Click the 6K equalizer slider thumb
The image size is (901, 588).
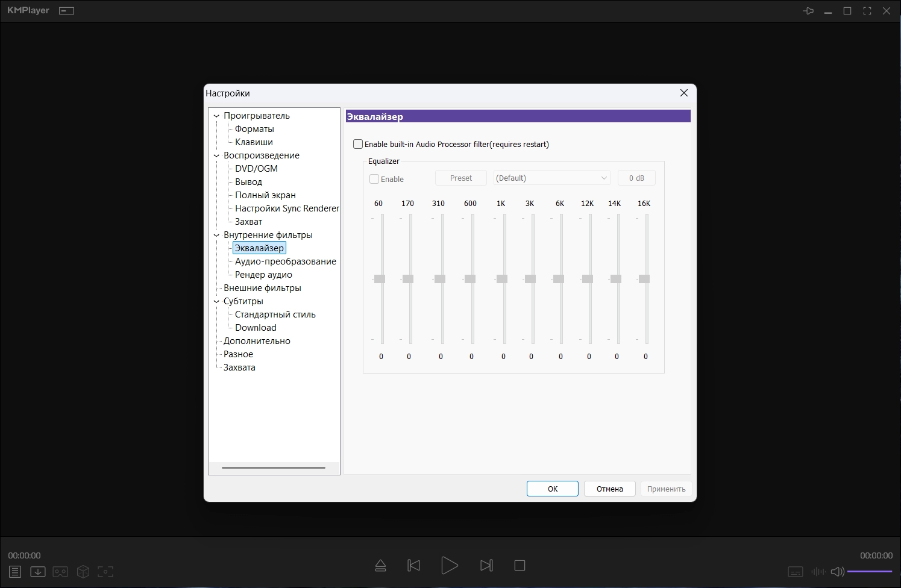tap(559, 279)
